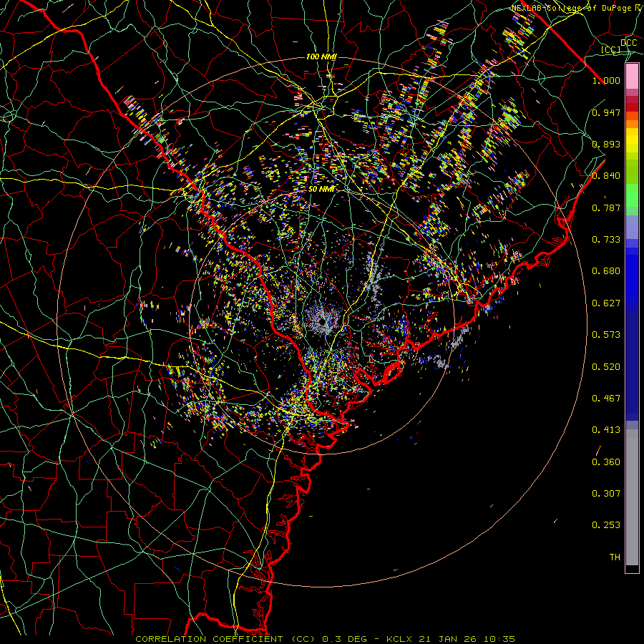Click the large gray segment of color scale
The width and height of the screenshot is (644, 644).
(x=632, y=497)
